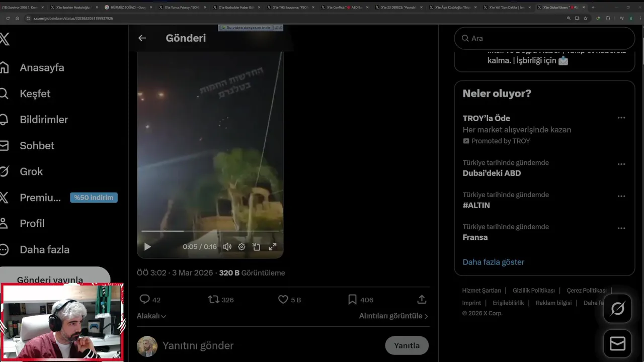The height and width of the screenshot is (362, 644).
Task: Open messages envelope floating button
Action: (617, 343)
